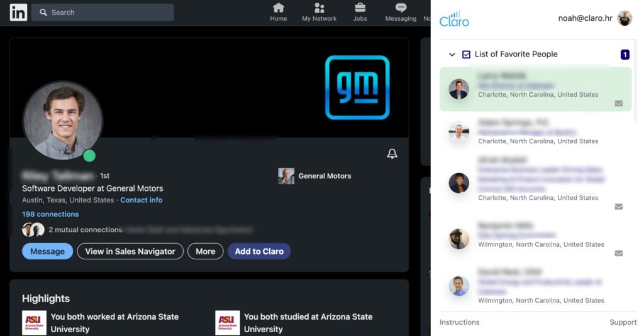Viewport: 644px width, 336px height.
Task: Open the More options button
Action: [206, 251]
